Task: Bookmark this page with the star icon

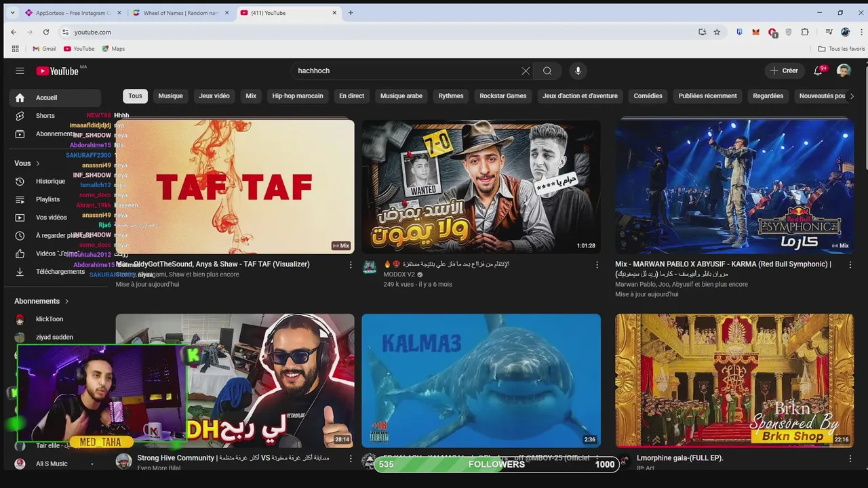Action: [x=717, y=32]
